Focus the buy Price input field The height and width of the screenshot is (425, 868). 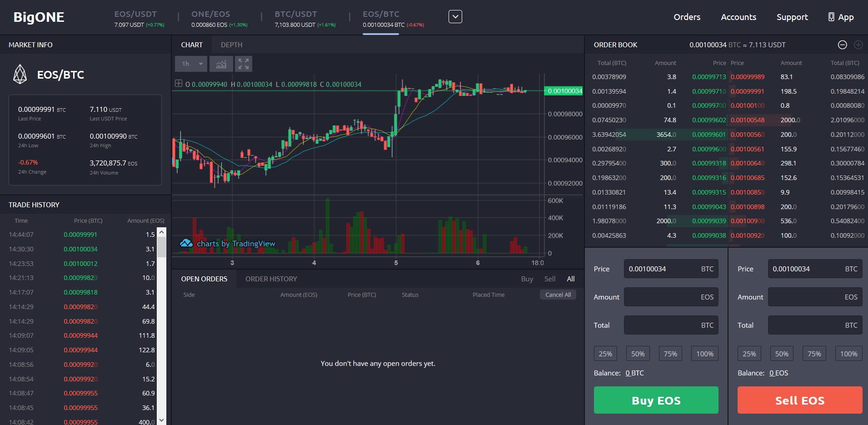(x=671, y=269)
